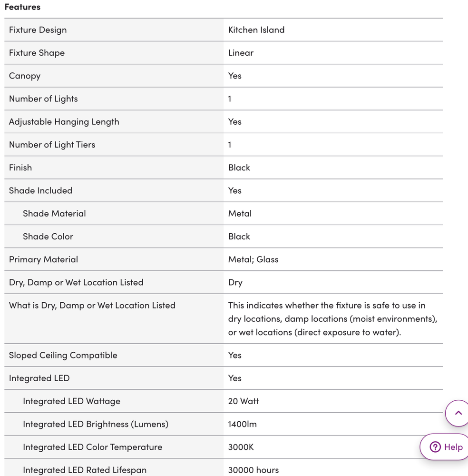Click the Adjustable Hanging Length label
Screen dimensions: 468x476
point(64,122)
